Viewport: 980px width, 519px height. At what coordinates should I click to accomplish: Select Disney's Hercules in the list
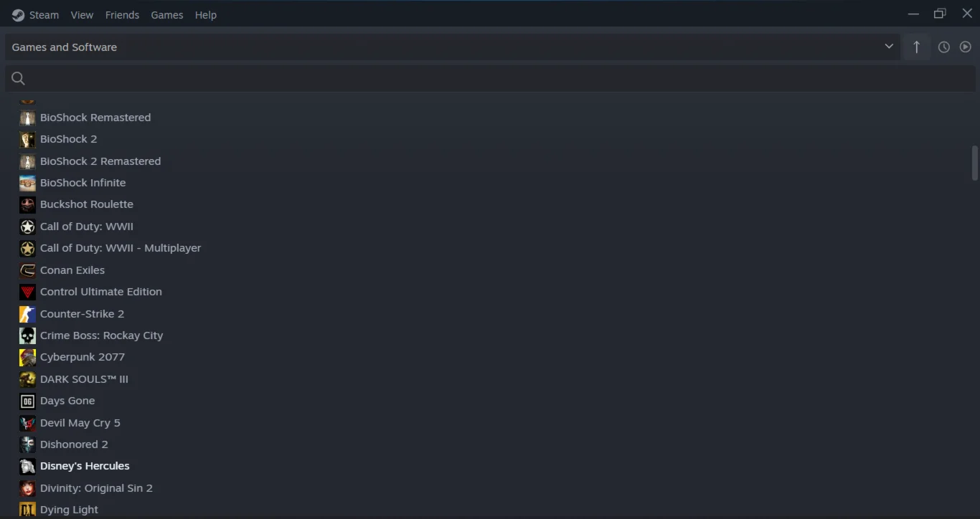(x=85, y=466)
